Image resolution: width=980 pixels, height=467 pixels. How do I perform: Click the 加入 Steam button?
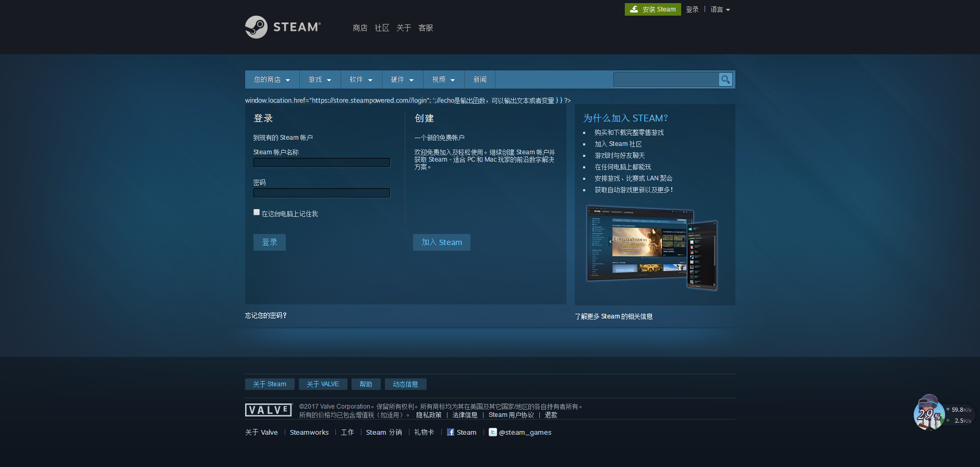click(x=442, y=242)
